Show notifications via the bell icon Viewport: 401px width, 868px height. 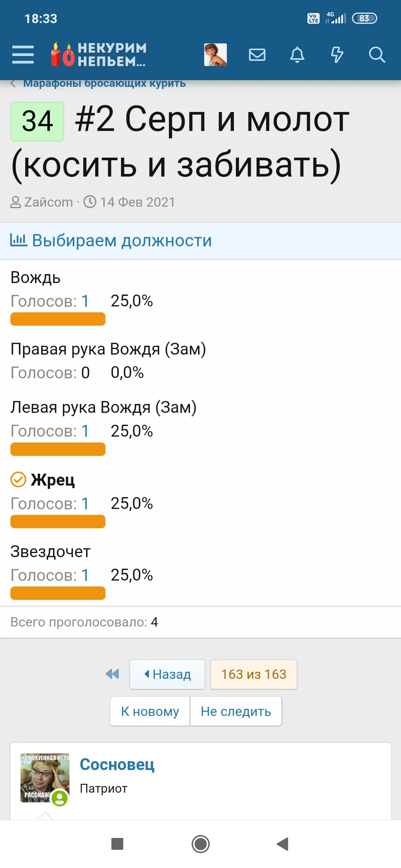click(297, 55)
